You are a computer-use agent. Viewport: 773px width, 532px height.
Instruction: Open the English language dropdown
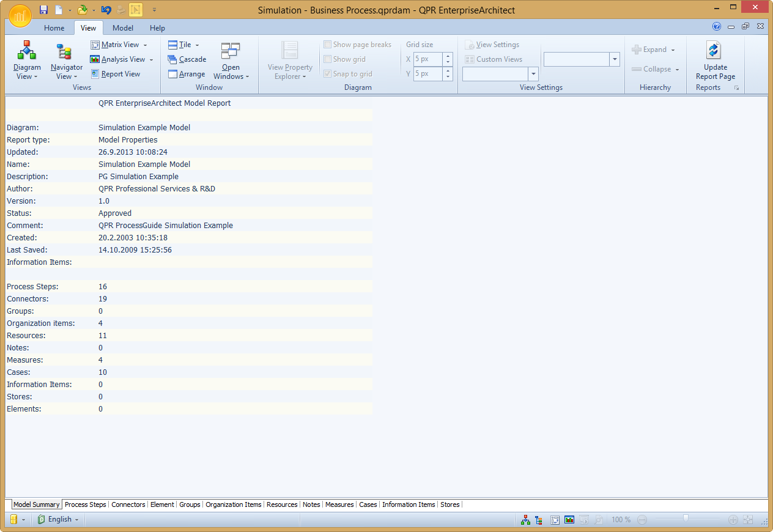tap(59, 519)
